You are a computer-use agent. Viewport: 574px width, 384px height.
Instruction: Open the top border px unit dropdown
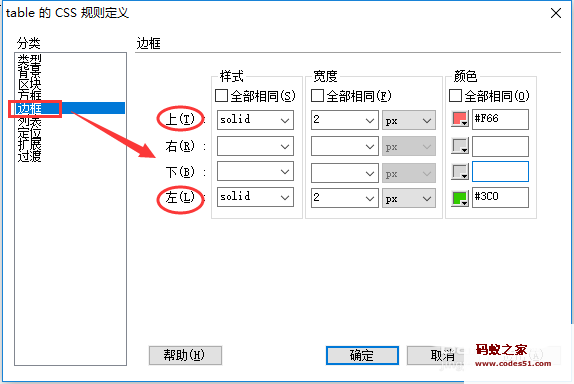pos(409,120)
